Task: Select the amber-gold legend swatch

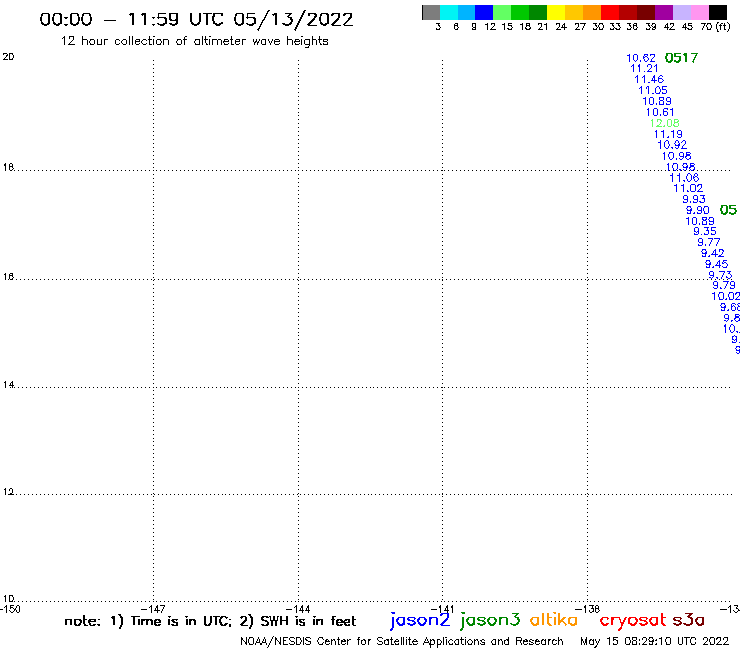Action: 574,12
